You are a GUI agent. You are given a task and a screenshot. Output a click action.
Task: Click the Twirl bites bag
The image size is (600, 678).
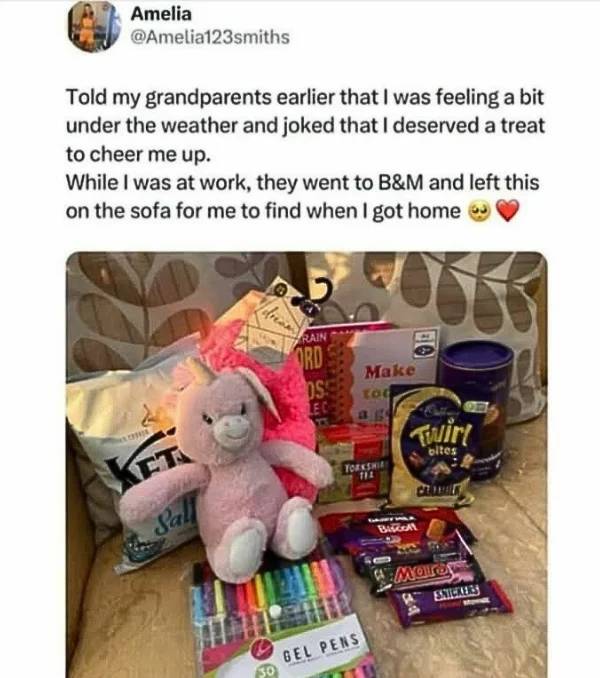(434, 445)
